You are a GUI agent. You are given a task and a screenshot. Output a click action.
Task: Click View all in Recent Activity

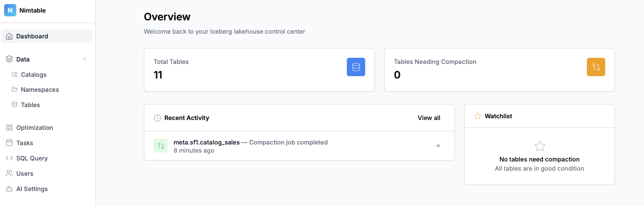[429, 118]
